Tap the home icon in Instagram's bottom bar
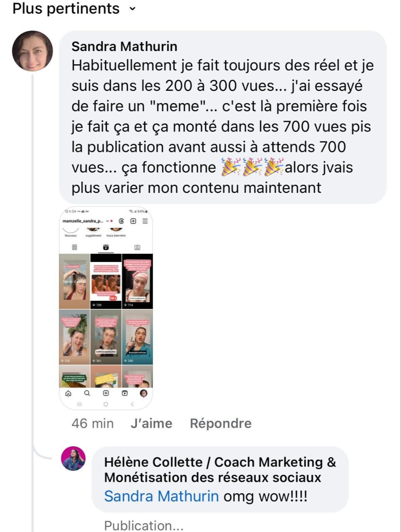 point(68,393)
